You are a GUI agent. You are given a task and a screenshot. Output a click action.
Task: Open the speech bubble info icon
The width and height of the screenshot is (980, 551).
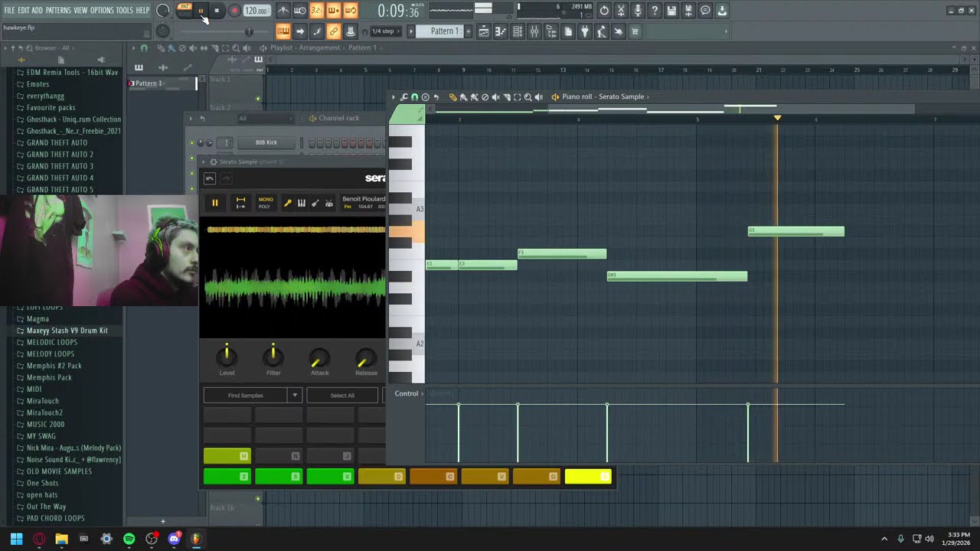click(705, 11)
